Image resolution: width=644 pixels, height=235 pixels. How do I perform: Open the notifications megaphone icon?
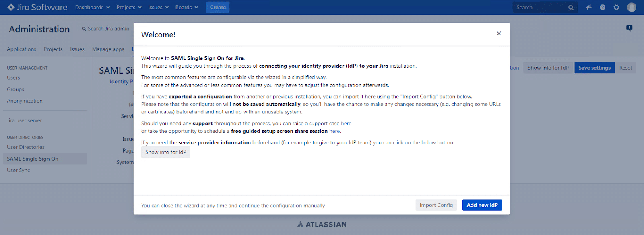(589, 7)
